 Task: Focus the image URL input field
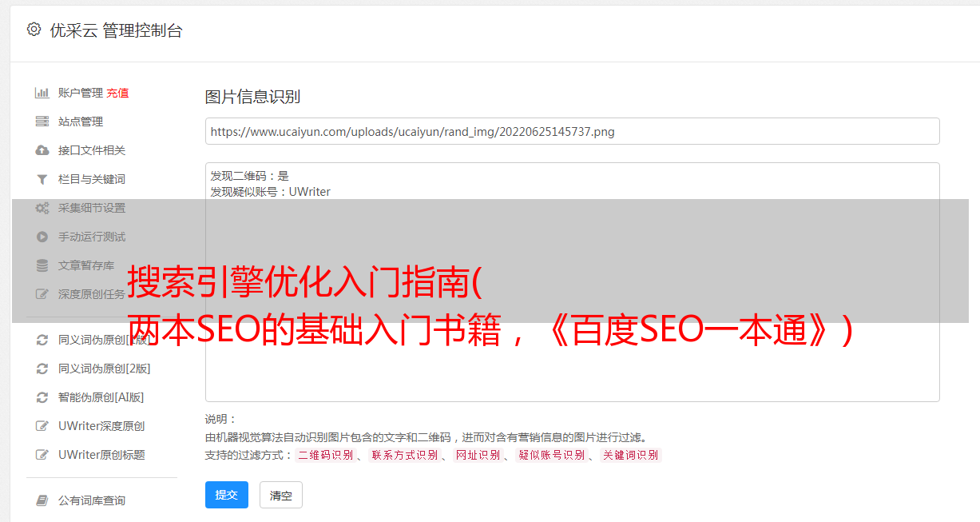pyautogui.click(x=572, y=131)
